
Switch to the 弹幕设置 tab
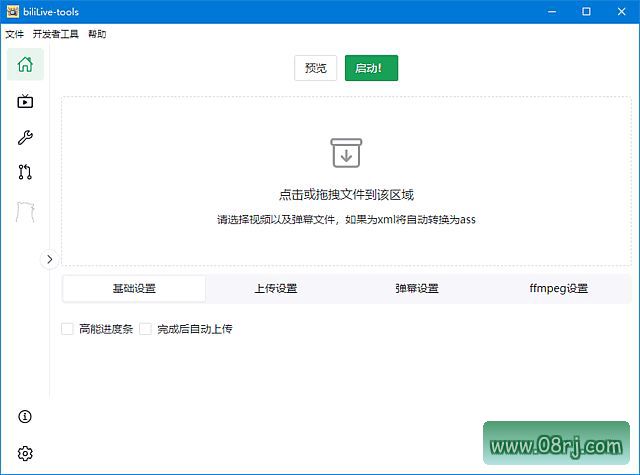pyautogui.click(x=417, y=289)
